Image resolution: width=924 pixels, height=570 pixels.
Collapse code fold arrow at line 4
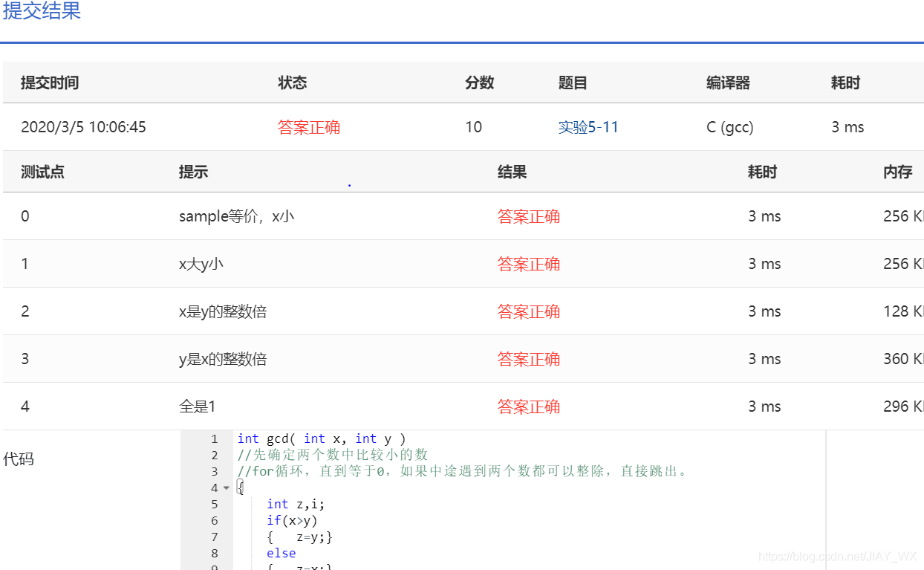click(x=227, y=488)
